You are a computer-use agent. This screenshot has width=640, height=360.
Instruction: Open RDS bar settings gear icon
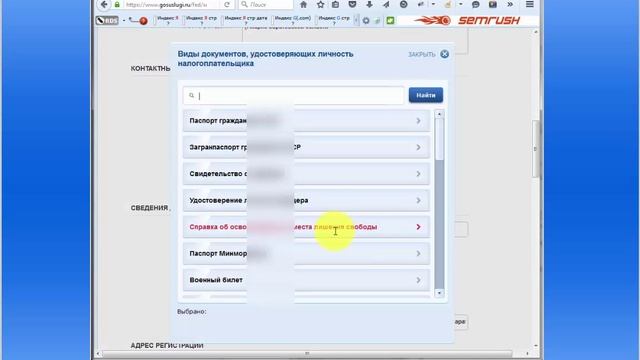pyautogui.click(x=366, y=20)
